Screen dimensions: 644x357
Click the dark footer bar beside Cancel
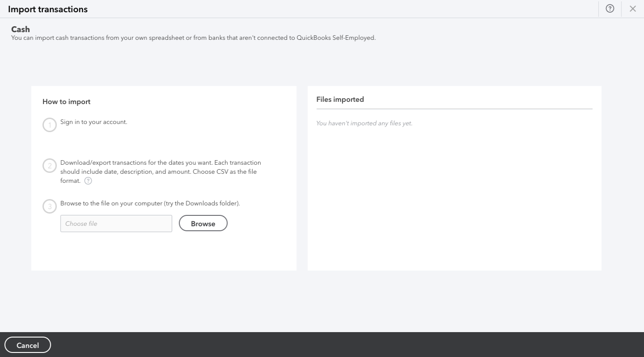[x=348, y=345]
